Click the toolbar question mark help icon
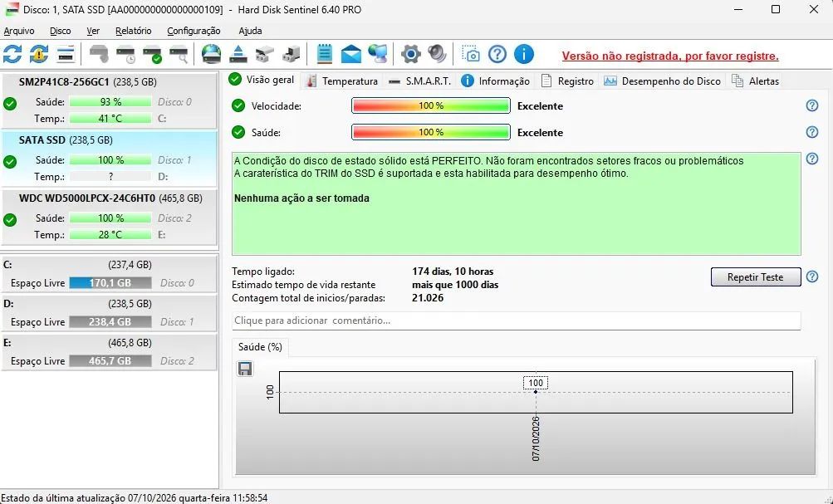The height and width of the screenshot is (504, 833). (497, 54)
